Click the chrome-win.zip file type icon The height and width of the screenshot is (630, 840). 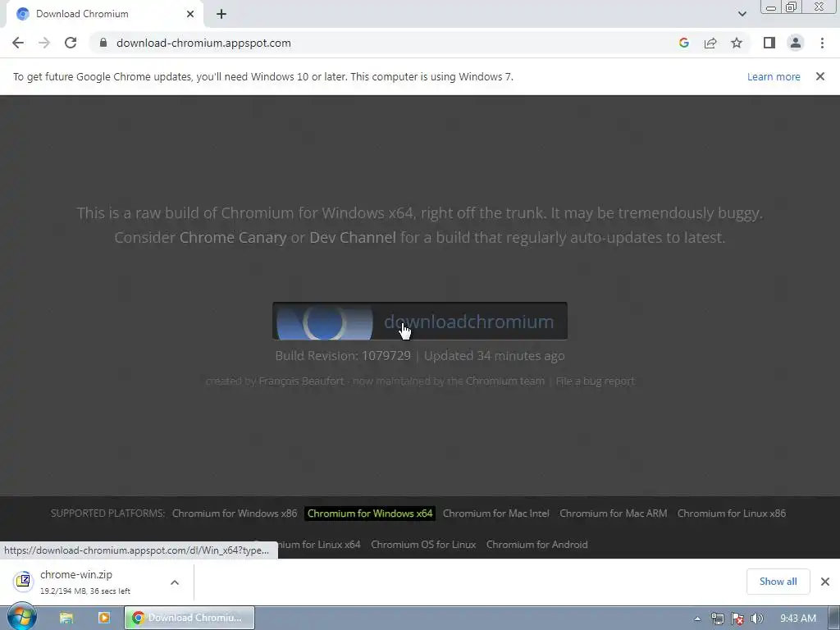pos(24,581)
